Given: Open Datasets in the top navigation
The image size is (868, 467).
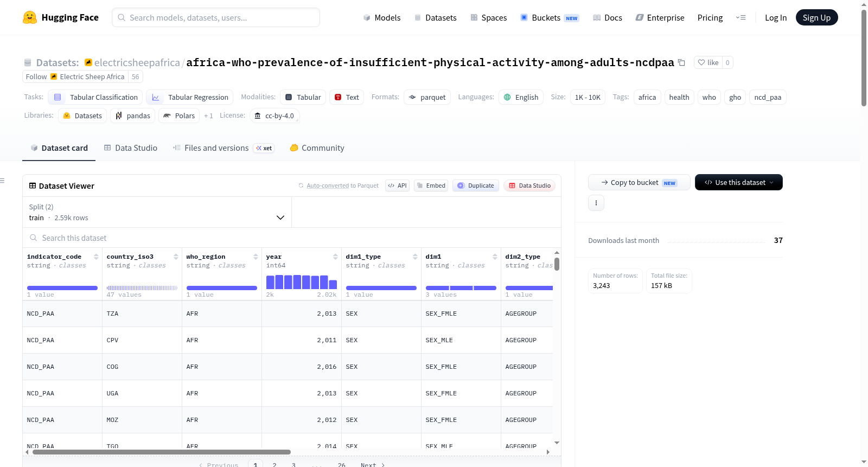Looking at the screenshot, I should 435,17.
